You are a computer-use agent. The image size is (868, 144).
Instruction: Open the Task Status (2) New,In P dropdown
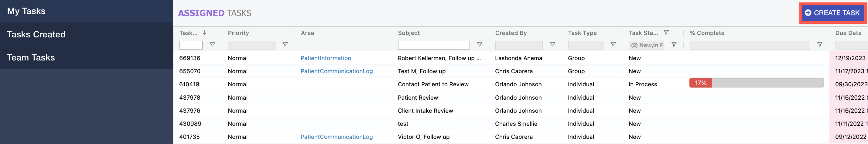tap(646, 45)
